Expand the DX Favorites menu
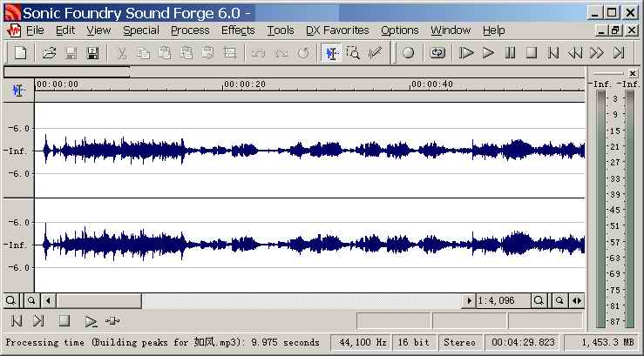 point(337,30)
